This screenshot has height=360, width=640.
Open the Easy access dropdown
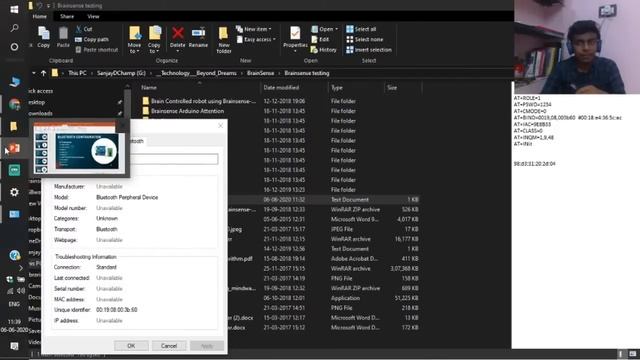click(x=256, y=40)
